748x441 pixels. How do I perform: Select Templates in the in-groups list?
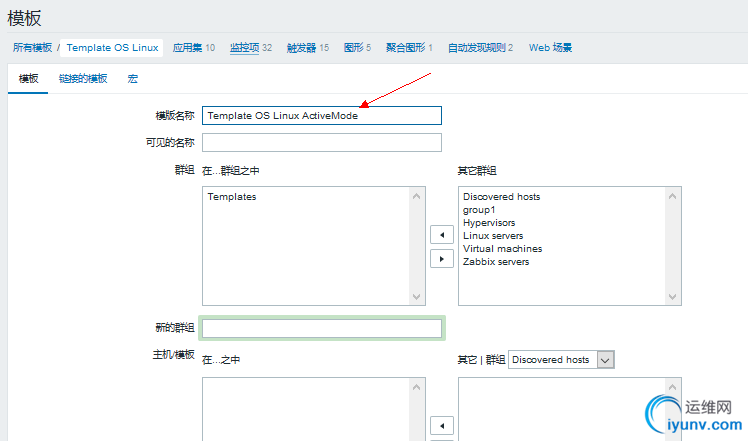pyautogui.click(x=232, y=197)
